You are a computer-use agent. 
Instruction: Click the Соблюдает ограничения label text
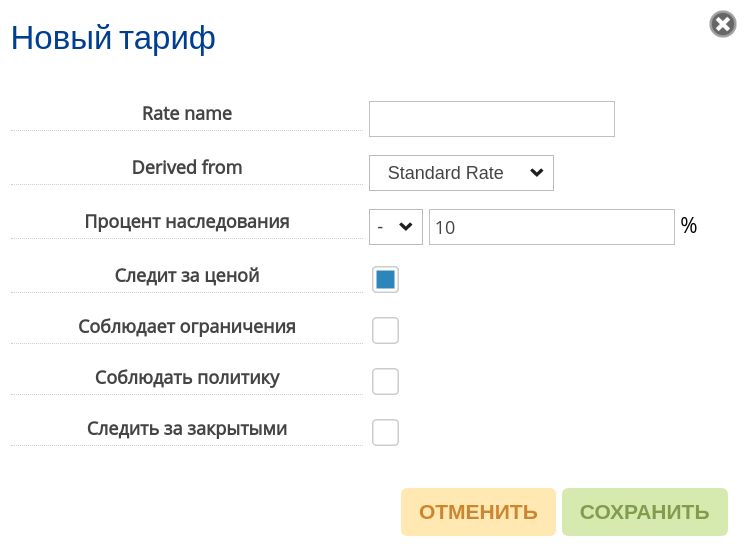click(x=187, y=326)
